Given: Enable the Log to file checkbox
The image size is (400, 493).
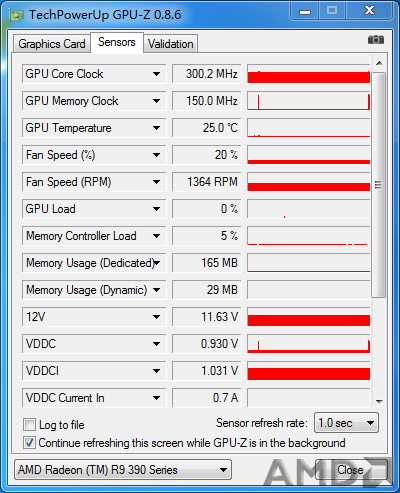Looking at the screenshot, I should [29, 425].
